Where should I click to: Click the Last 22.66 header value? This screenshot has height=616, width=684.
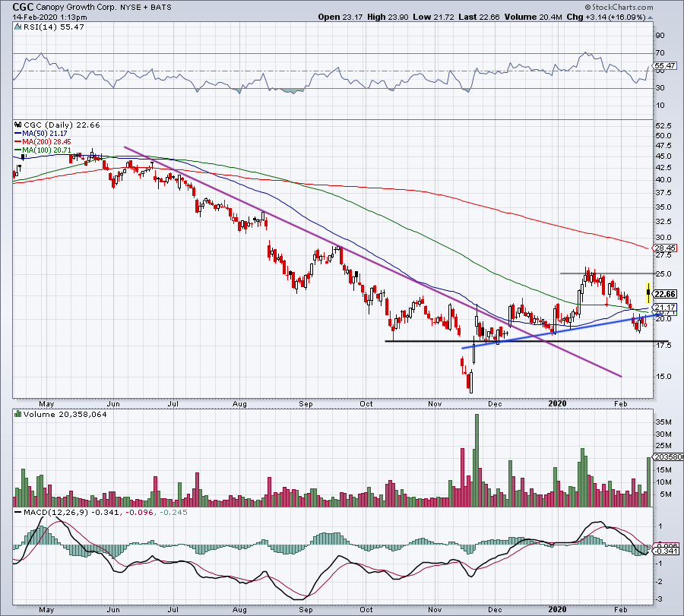click(479, 17)
